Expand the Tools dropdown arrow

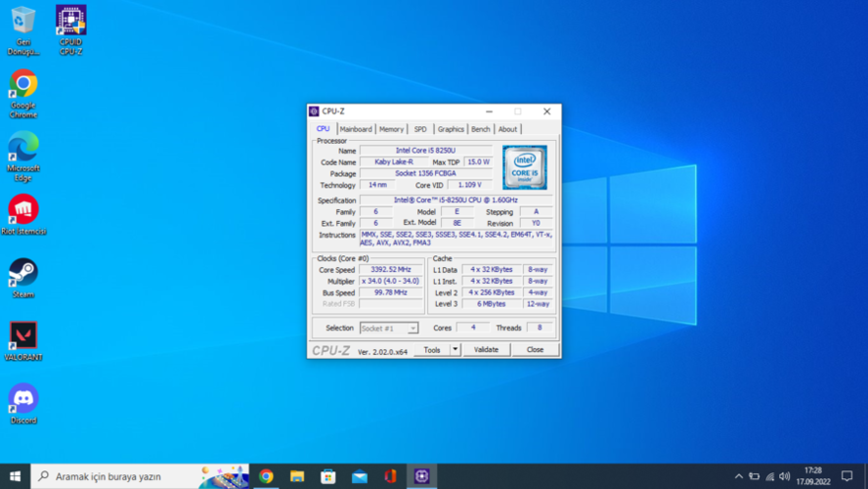pyautogui.click(x=456, y=349)
